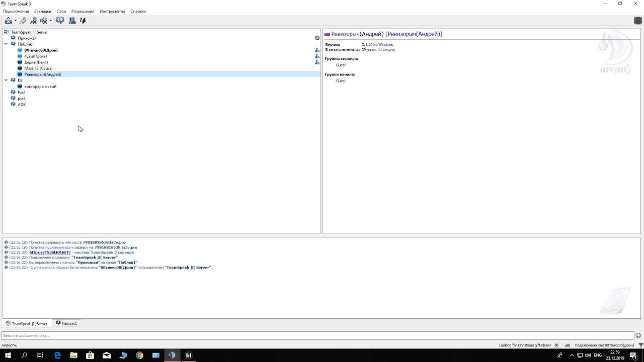Select the рм3 channel
The width and height of the screenshot is (644, 362).
(x=21, y=99)
